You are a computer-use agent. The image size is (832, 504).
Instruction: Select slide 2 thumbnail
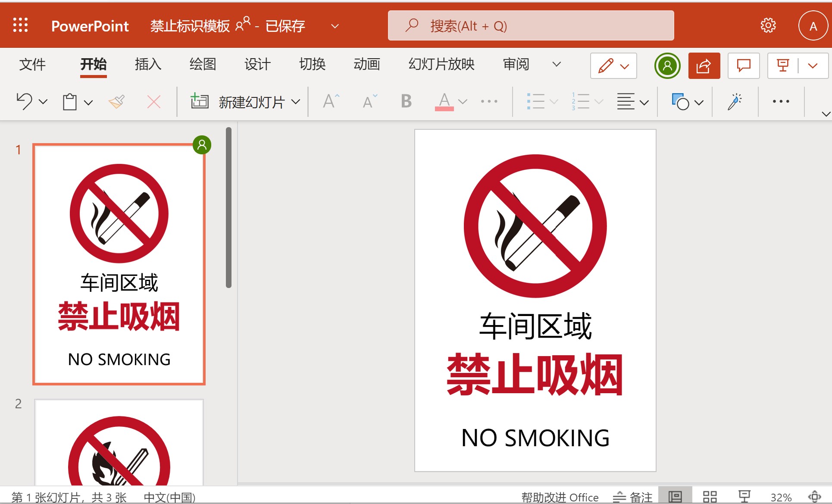pos(119,442)
